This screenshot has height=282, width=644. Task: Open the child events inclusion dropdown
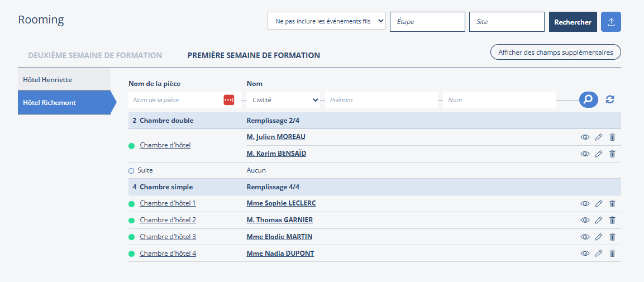326,22
